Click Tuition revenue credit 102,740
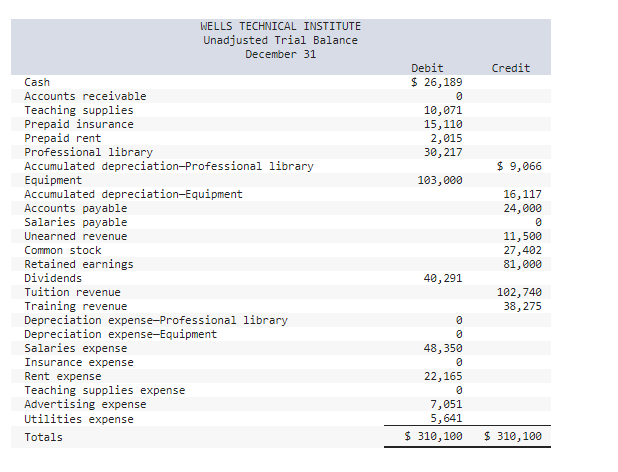 pos(519,292)
